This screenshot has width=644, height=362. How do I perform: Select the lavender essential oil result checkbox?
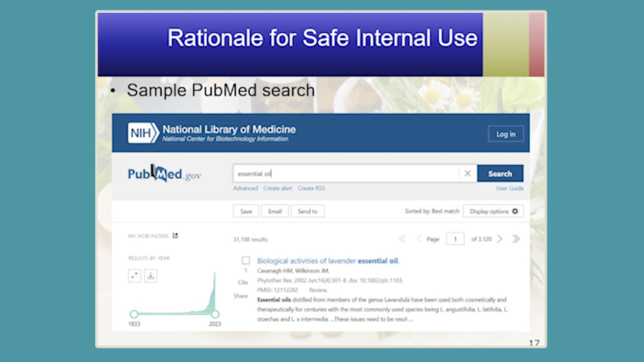pos(246,261)
